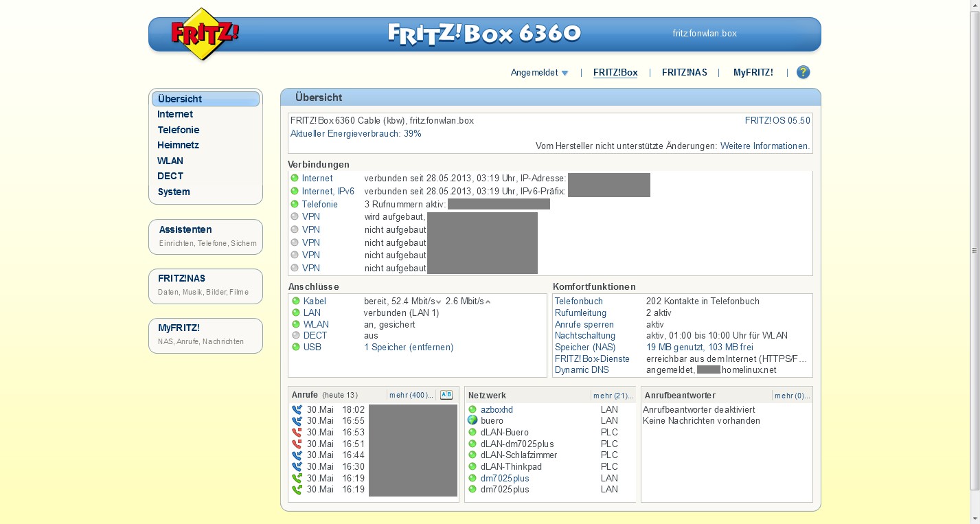Click outgoing call icon for 16:19 last row
Screen dimensions: 980x524
point(297,490)
